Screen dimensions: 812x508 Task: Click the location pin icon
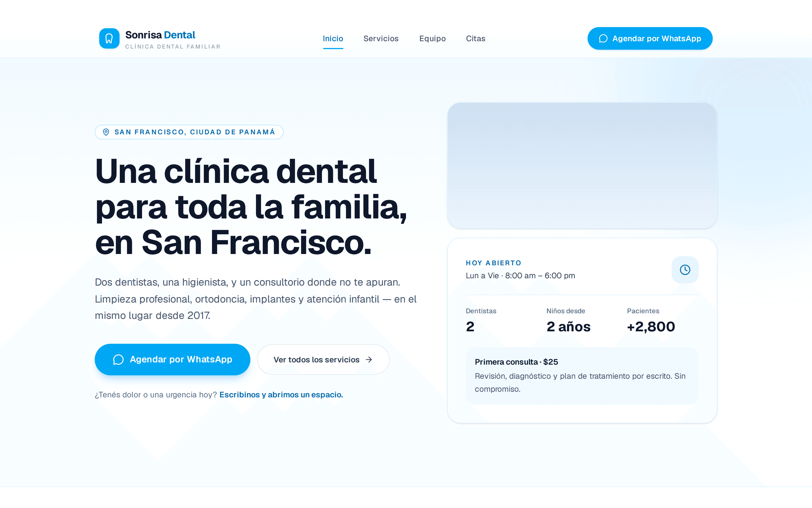pyautogui.click(x=106, y=132)
